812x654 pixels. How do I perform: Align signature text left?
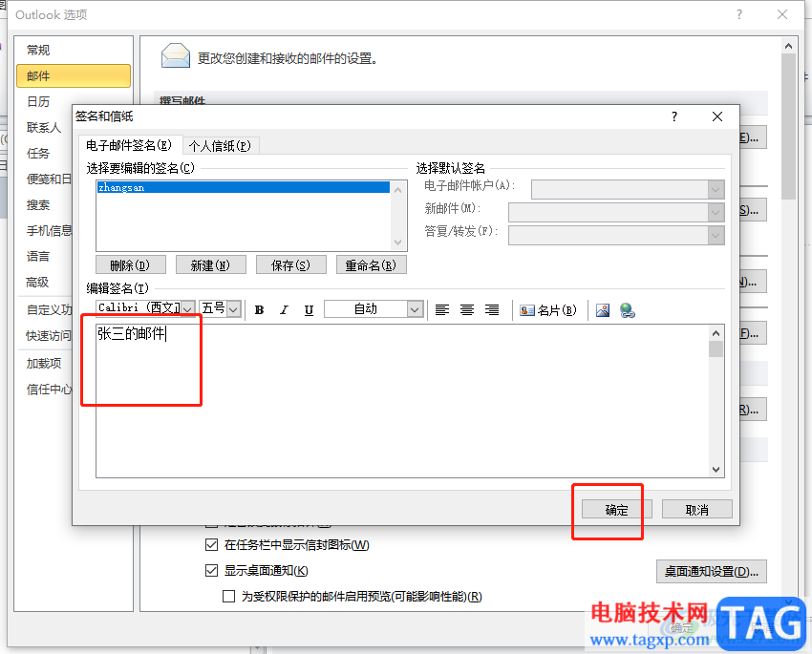[442, 310]
